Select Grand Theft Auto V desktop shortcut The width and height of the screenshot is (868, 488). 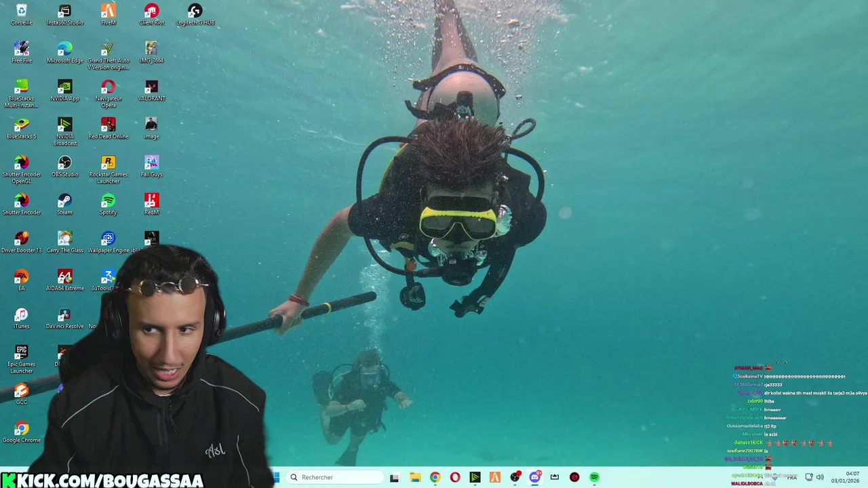pos(108,56)
